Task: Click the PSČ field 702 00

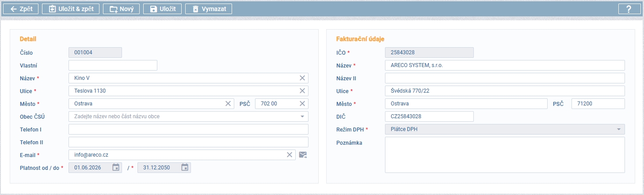Action: 282,104
